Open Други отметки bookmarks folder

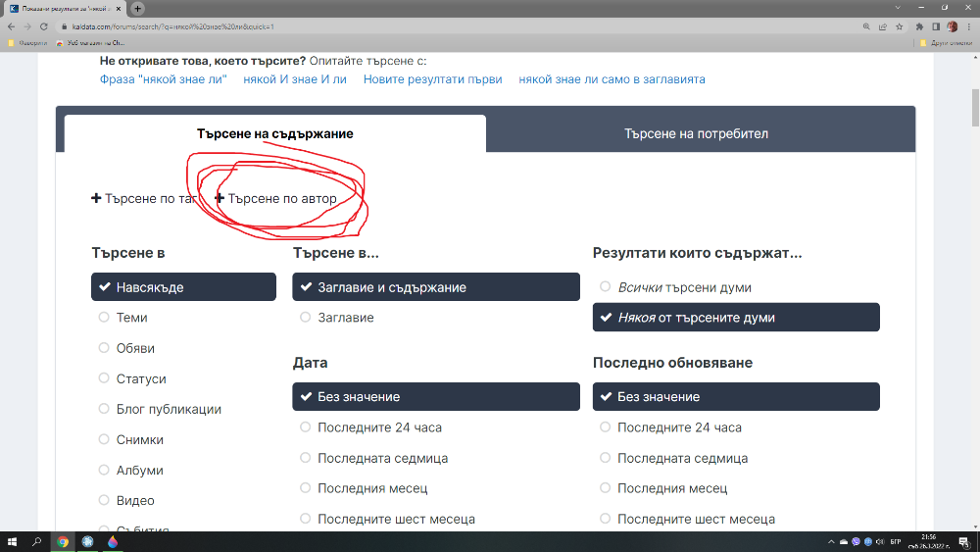947,43
